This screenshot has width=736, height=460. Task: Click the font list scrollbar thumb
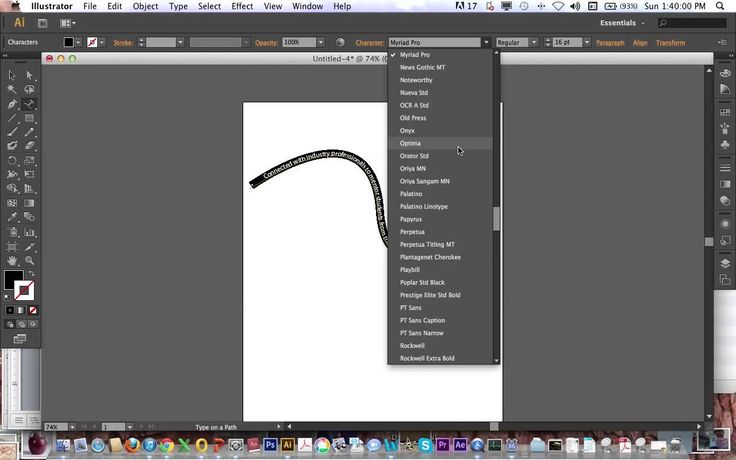coord(496,218)
